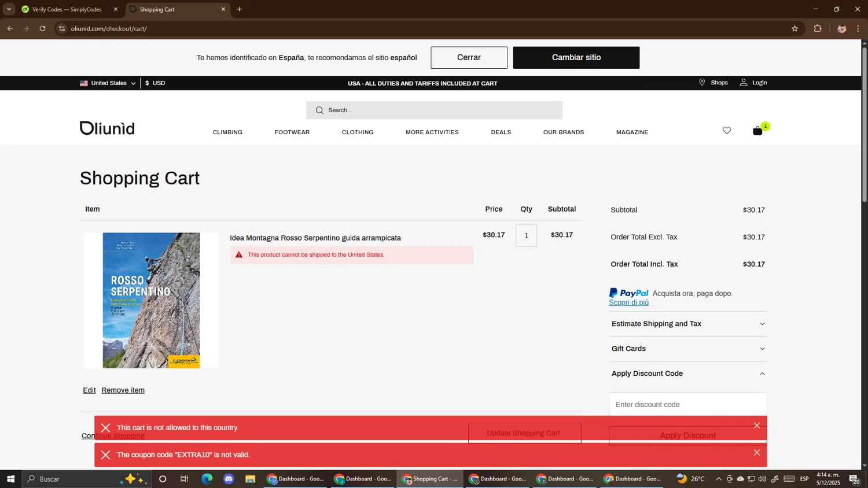Click the Shops location pin icon

(x=702, y=83)
